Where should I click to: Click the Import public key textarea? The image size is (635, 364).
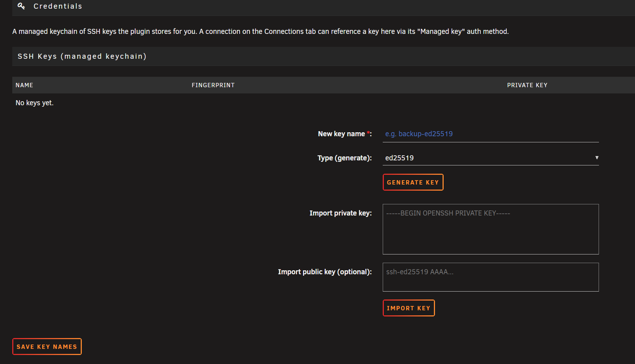[x=490, y=277]
